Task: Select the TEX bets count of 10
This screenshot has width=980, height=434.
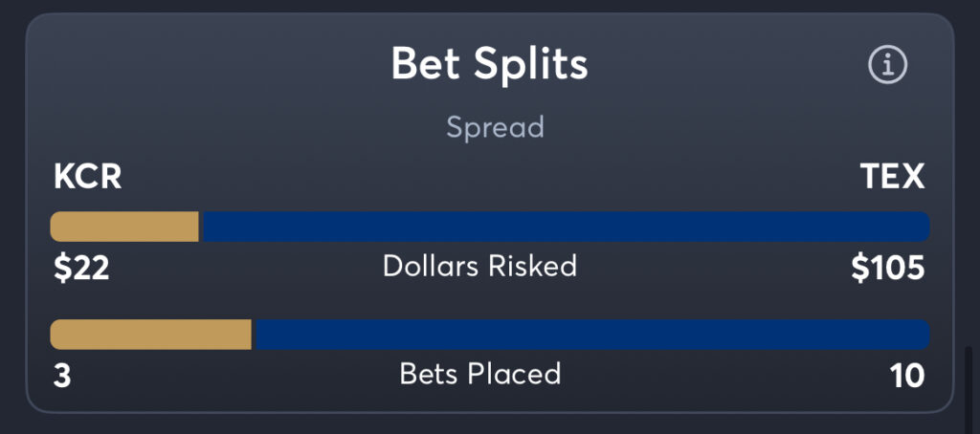Action: pyautogui.click(x=906, y=376)
